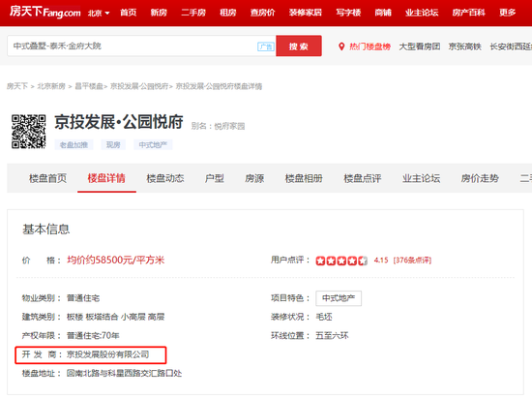Expand the 更多 menu in navigation

pyautogui.click(x=507, y=13)
